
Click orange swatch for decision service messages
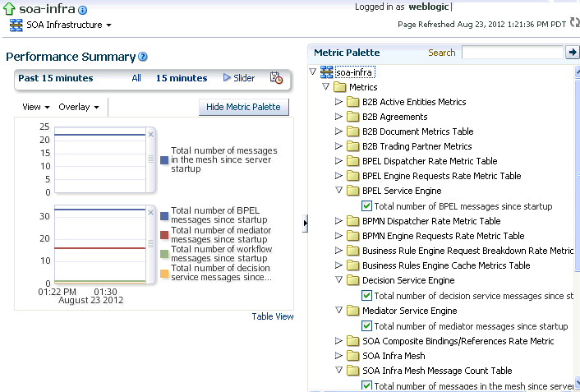coord(164,274)
